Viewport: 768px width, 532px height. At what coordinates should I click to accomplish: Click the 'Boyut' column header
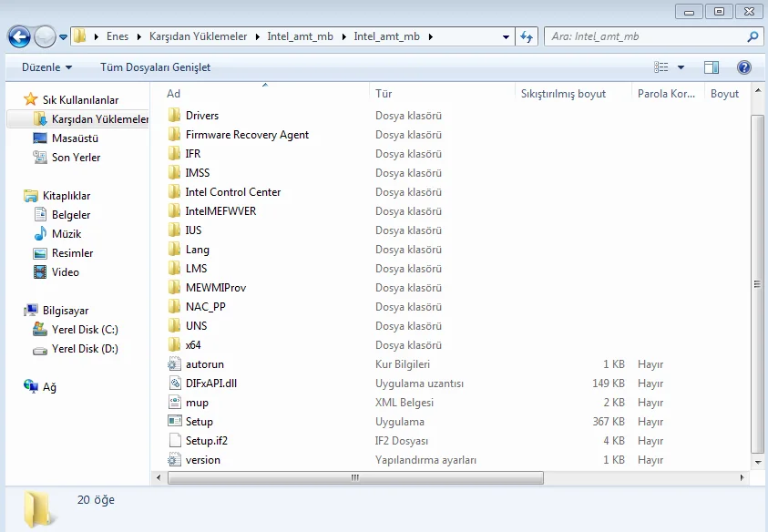(x=724, y=94)
